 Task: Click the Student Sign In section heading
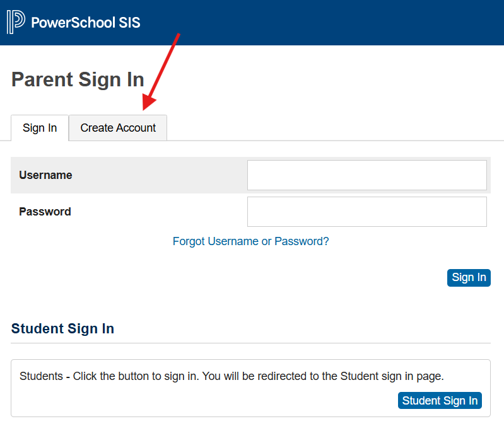coord(62,329)
